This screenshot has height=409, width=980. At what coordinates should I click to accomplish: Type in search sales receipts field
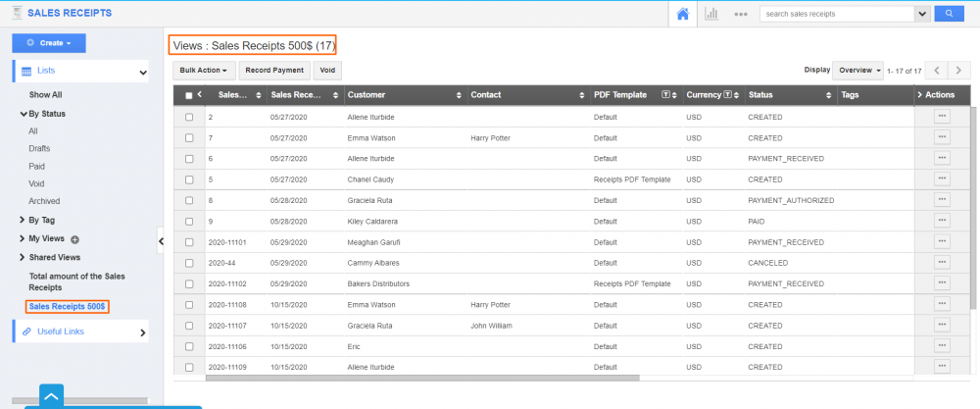coord(837,14)
